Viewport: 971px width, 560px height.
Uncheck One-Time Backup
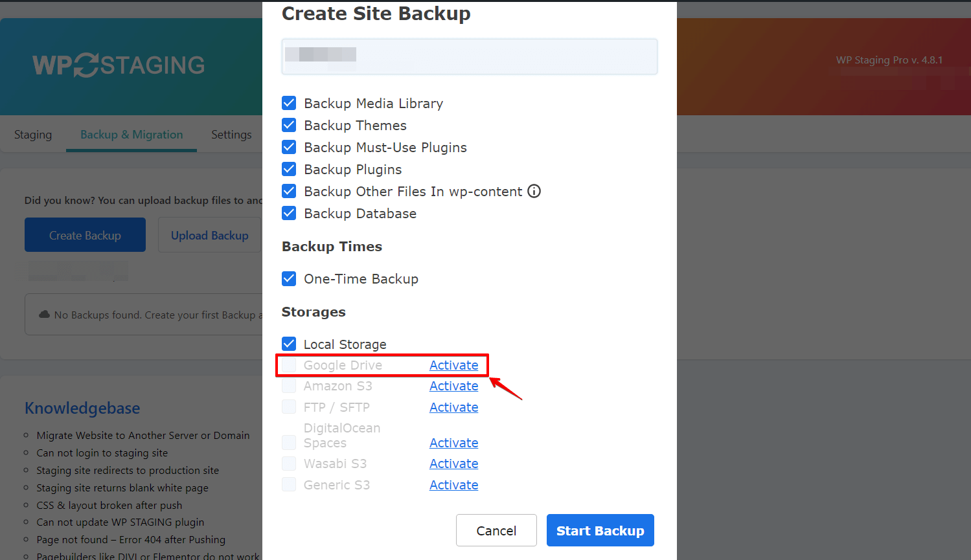coord(288,278)
